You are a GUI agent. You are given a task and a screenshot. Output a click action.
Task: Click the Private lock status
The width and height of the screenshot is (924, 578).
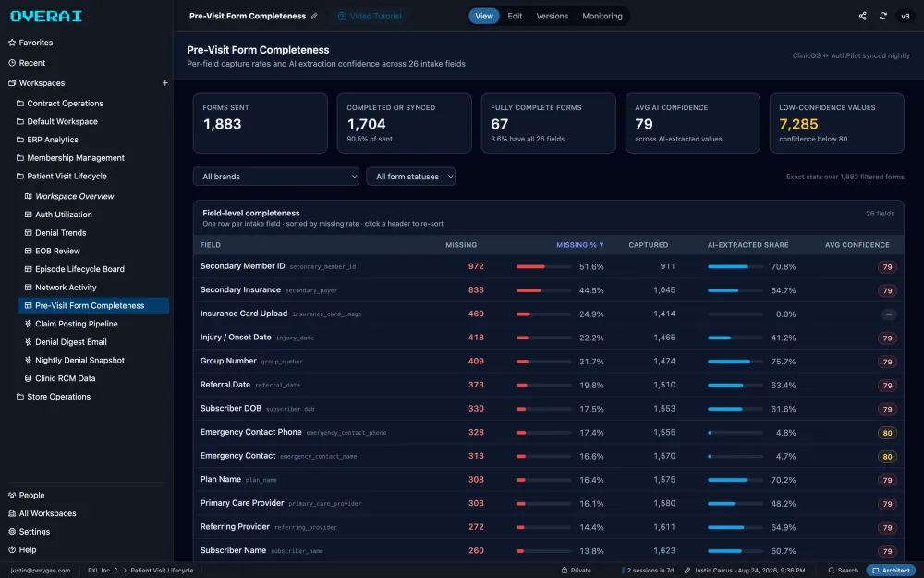pos(577,571)
